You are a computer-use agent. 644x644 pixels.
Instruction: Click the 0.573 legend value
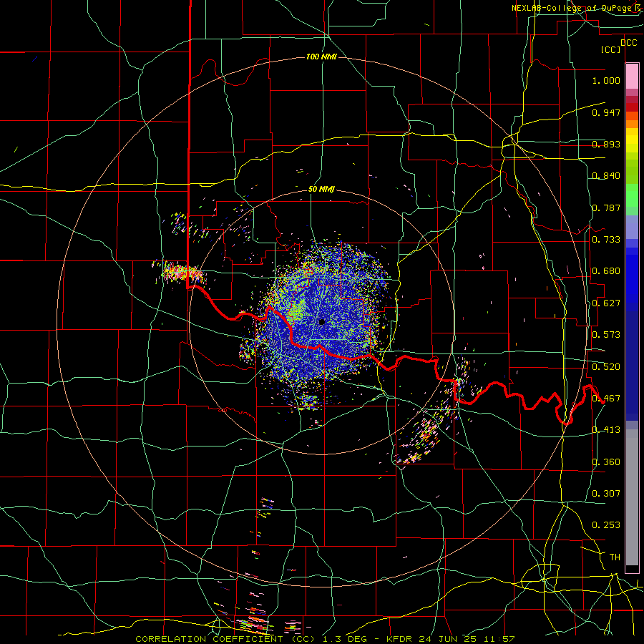(606, 335)
